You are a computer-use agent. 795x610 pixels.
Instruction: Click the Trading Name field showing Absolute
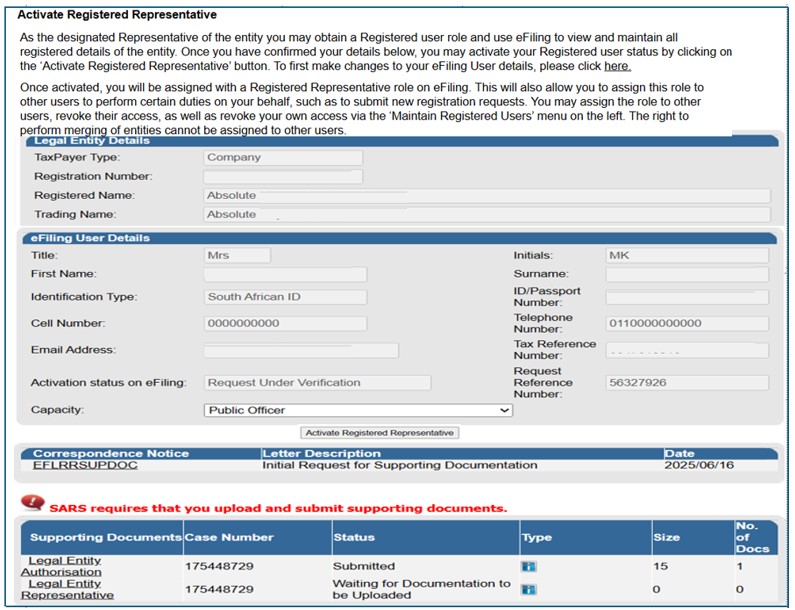[x=487, y=214]
